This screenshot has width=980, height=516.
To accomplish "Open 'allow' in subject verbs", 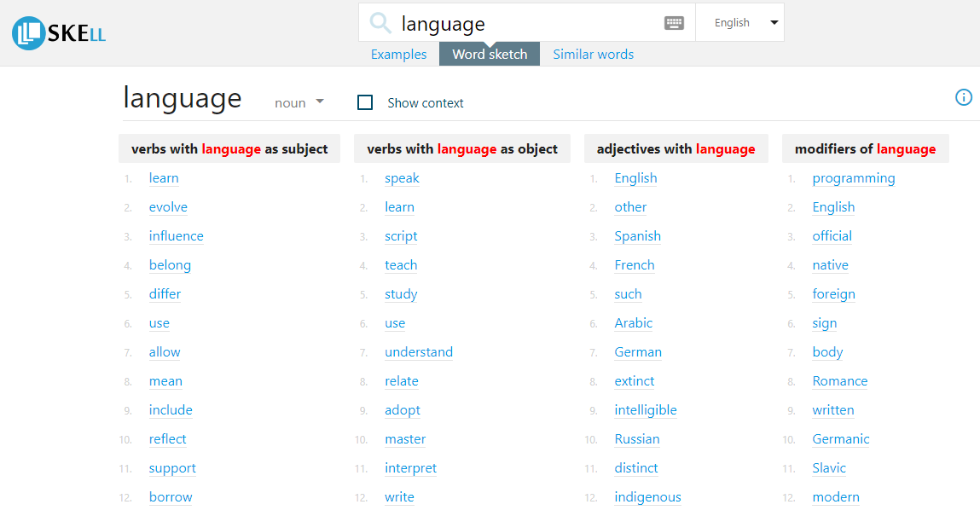I will click(165, 352).
